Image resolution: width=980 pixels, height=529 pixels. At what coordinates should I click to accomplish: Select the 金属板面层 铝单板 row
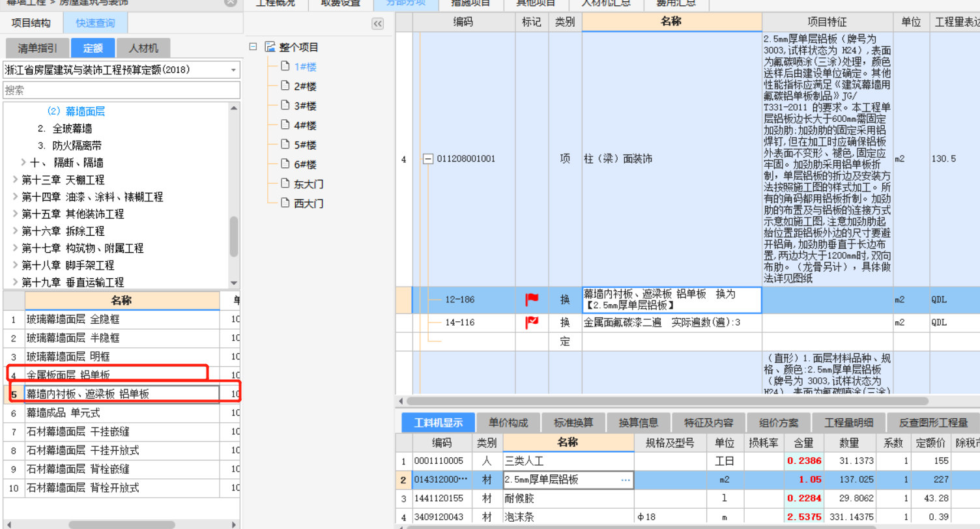[121, 375]
